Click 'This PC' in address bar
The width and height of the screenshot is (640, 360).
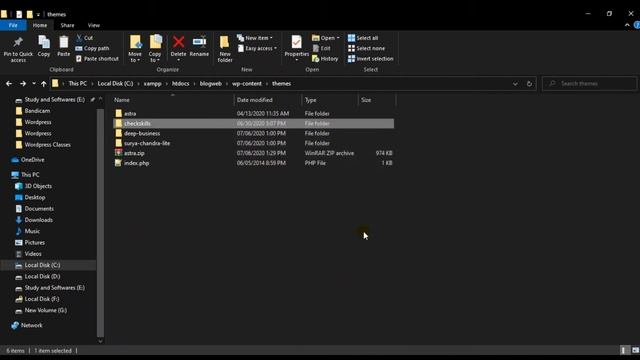point(78,84)
